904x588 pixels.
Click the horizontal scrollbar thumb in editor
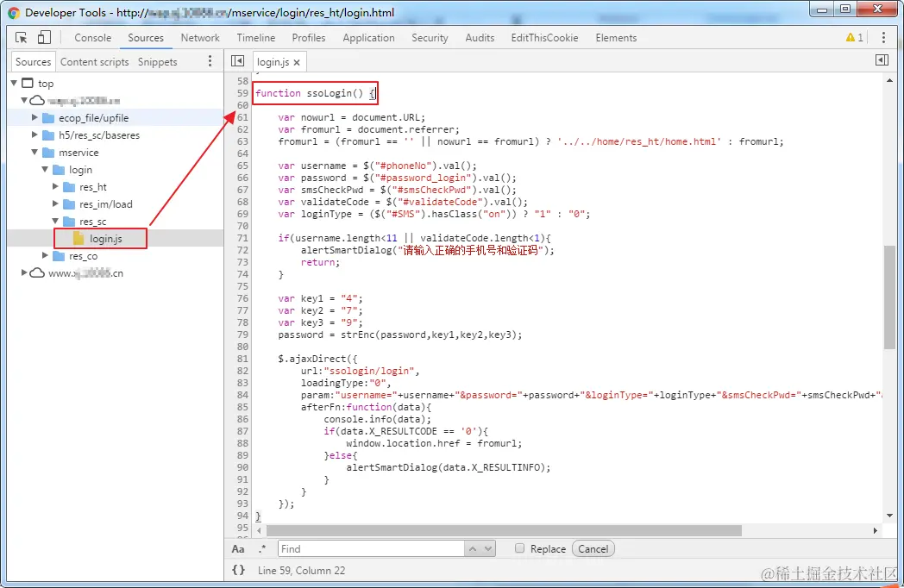click(504, 530)
